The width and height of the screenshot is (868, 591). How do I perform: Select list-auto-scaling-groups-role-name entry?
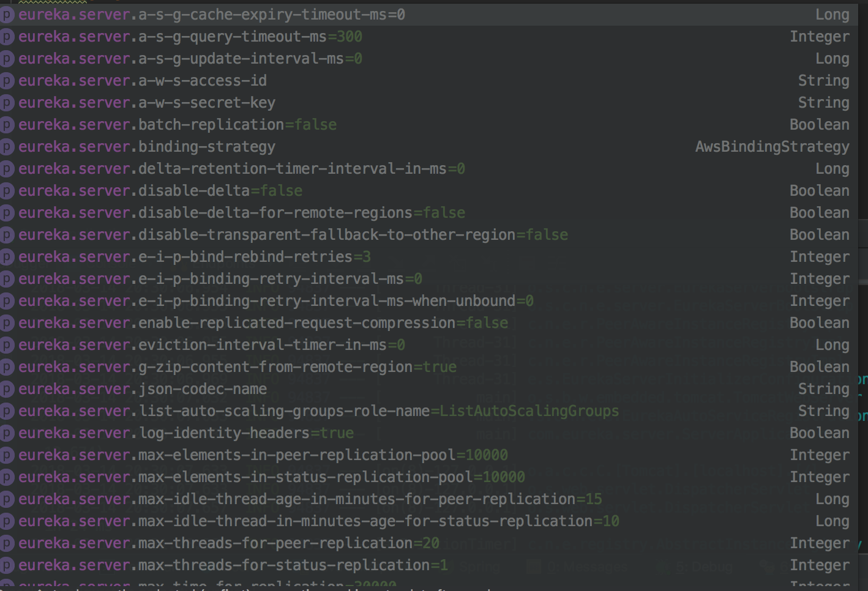[x=318, y=411]
